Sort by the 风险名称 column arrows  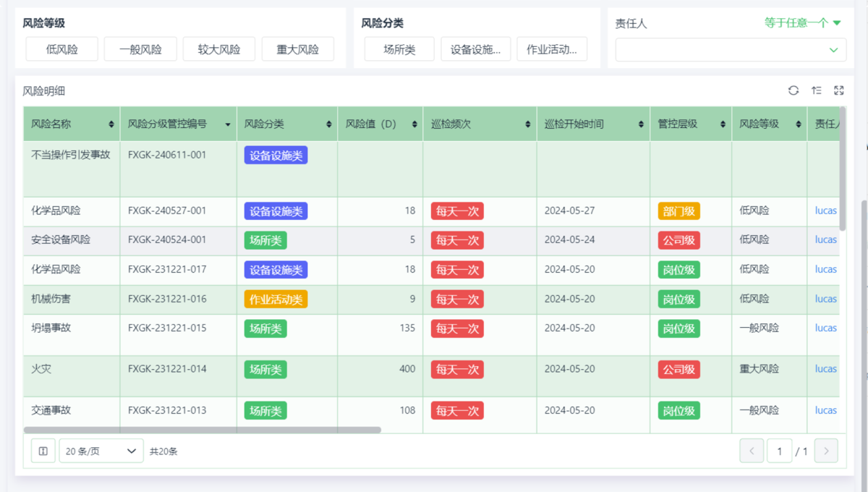pos(111,124)
